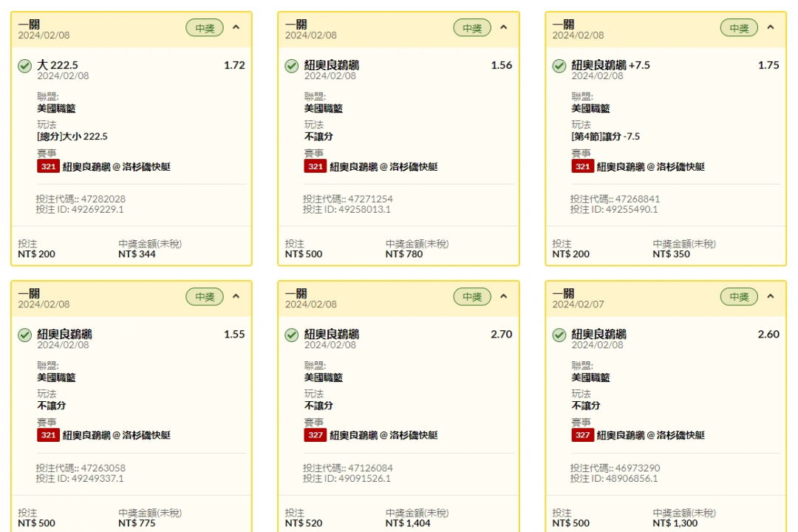Click 不讓分 play type on the 1.55 odds card

(52, 405)
